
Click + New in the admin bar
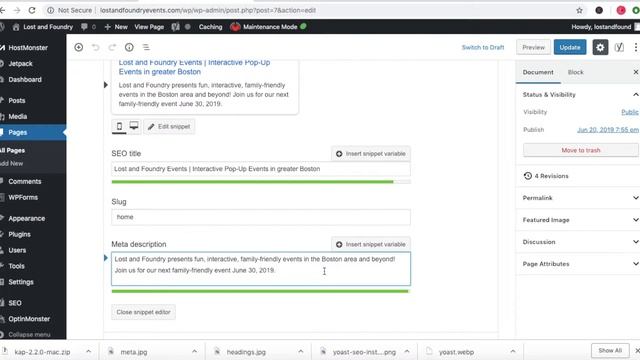116,27
